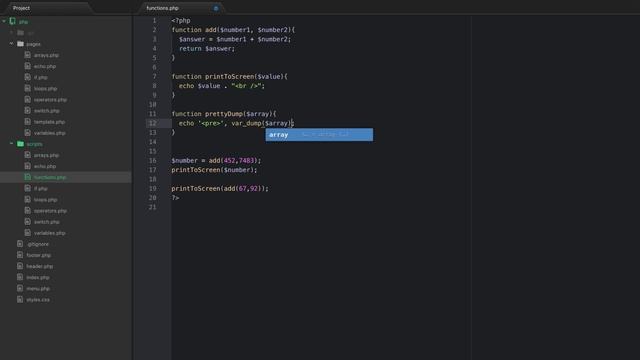Click file icon of template.php
The width and height of the screenshot is (640, 360).
pyautogui.click(x=28, y=122)
